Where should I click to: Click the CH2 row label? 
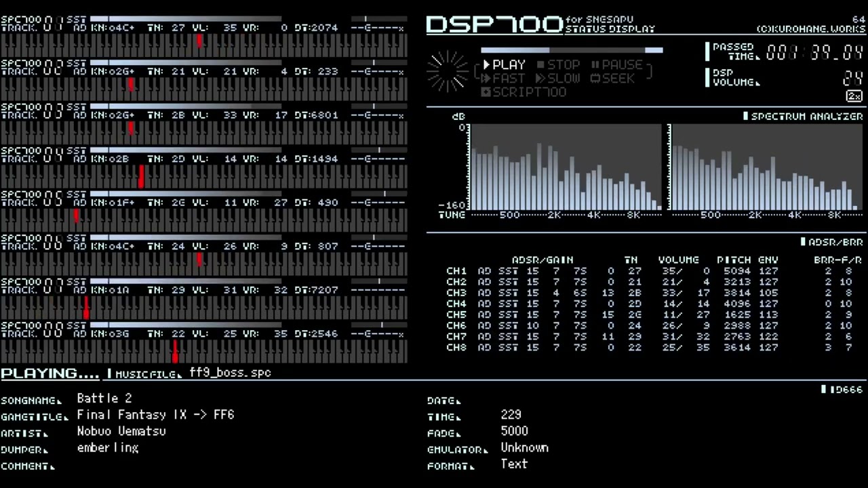456,282
